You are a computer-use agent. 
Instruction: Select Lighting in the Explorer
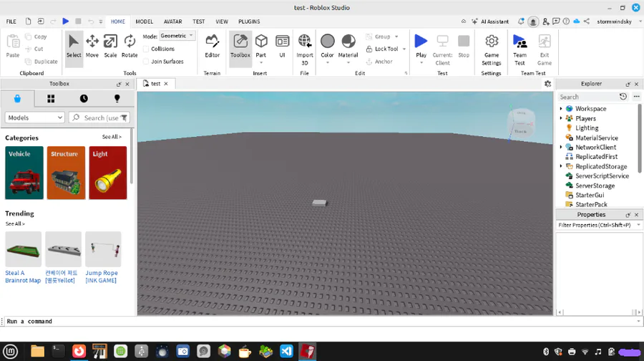coord(587,128)
